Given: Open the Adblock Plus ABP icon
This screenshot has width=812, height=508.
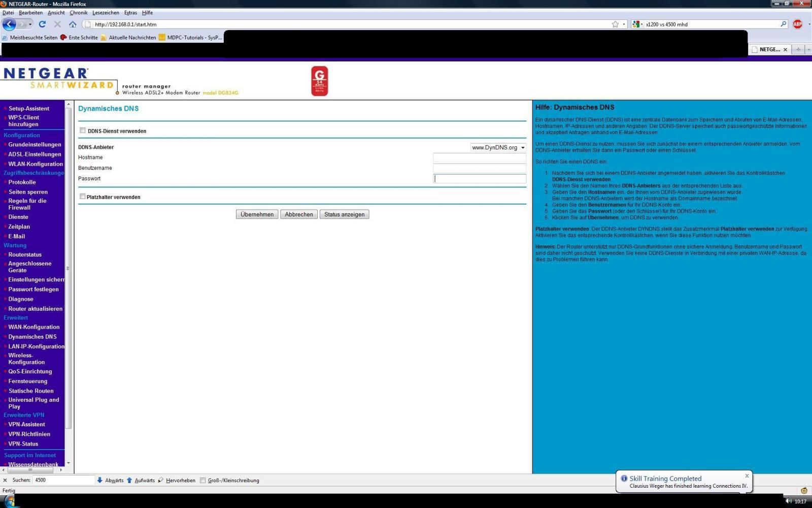Looking at the screenshot, I should (798, 24).
